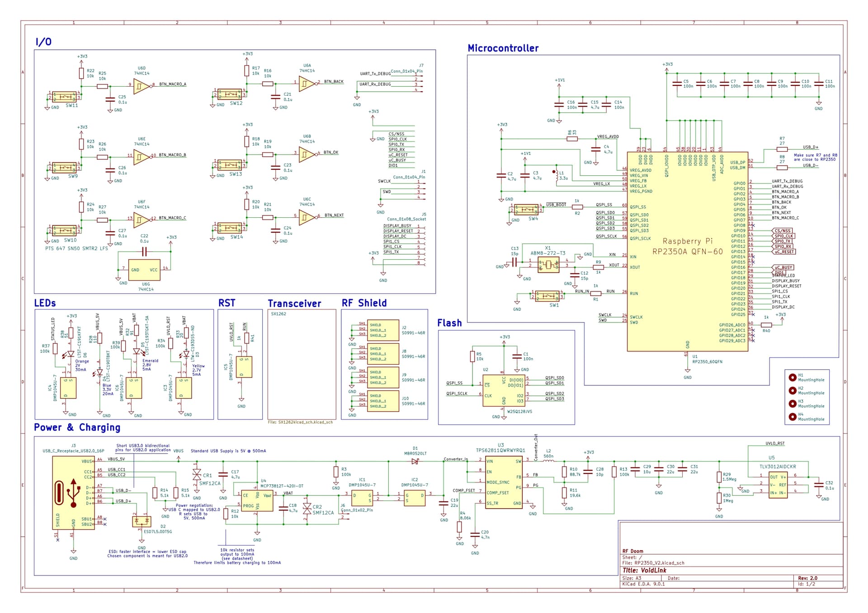Select the H1 MountingHole symbol
Image resolution: width=868 pixels, height=613 pixels.
[x=793, y=378]
